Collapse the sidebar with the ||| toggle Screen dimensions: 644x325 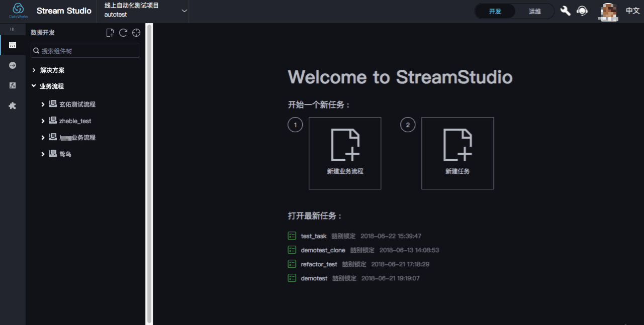point(12,29)
